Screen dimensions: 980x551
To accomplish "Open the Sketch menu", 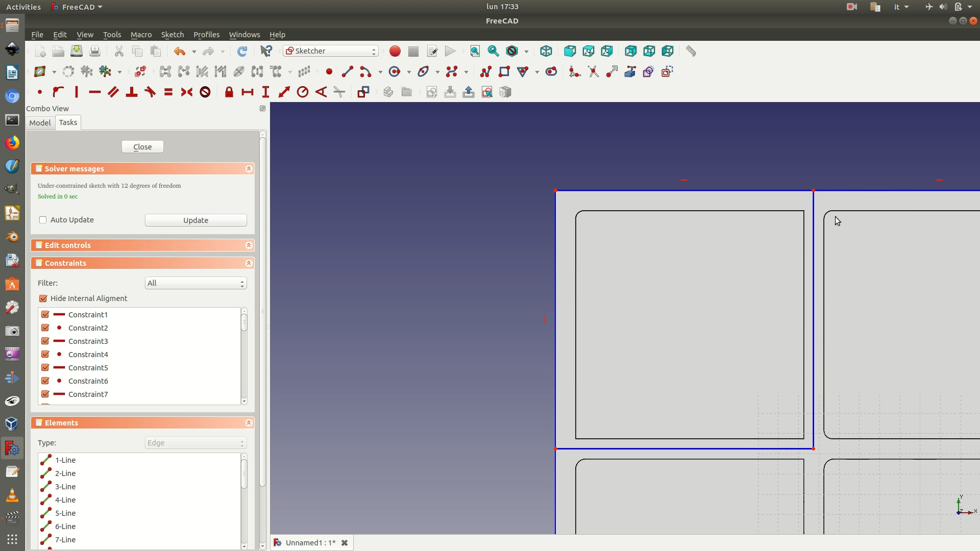I will (x=172, y=35).
